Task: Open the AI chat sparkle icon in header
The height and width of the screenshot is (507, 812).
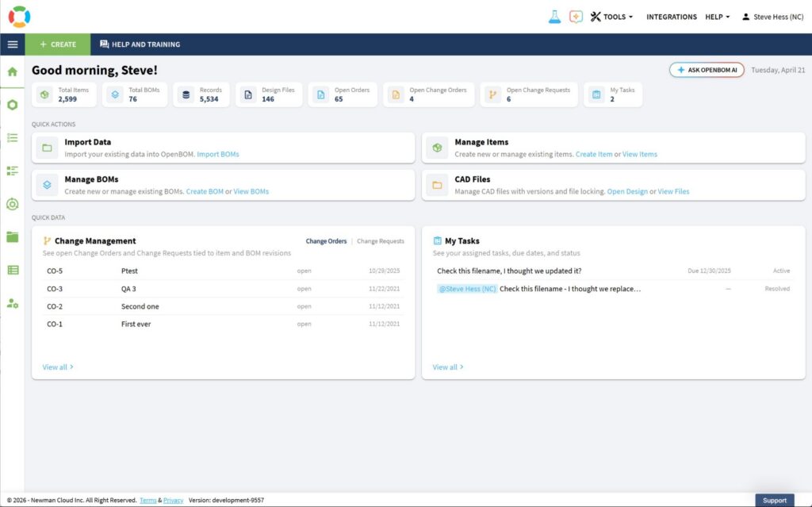Action: 576,17
